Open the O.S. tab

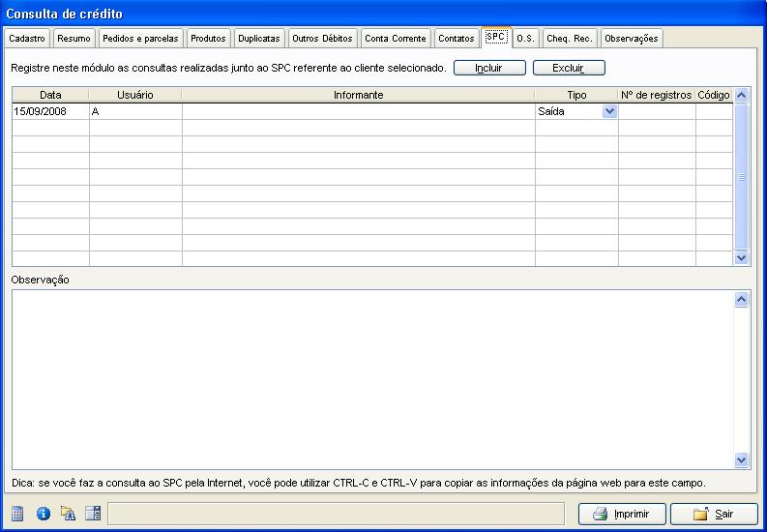tap(525, 38)
